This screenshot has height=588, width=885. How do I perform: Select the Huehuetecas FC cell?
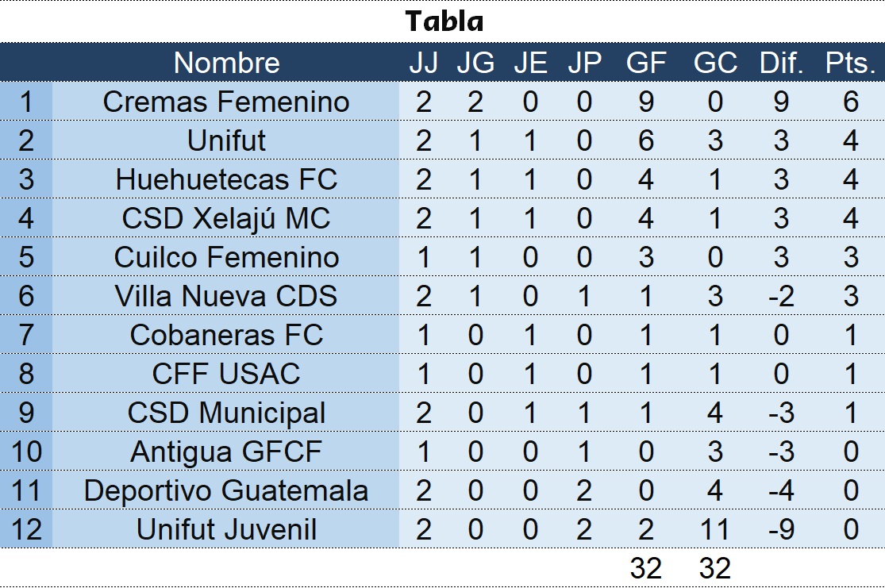[226, 179]
